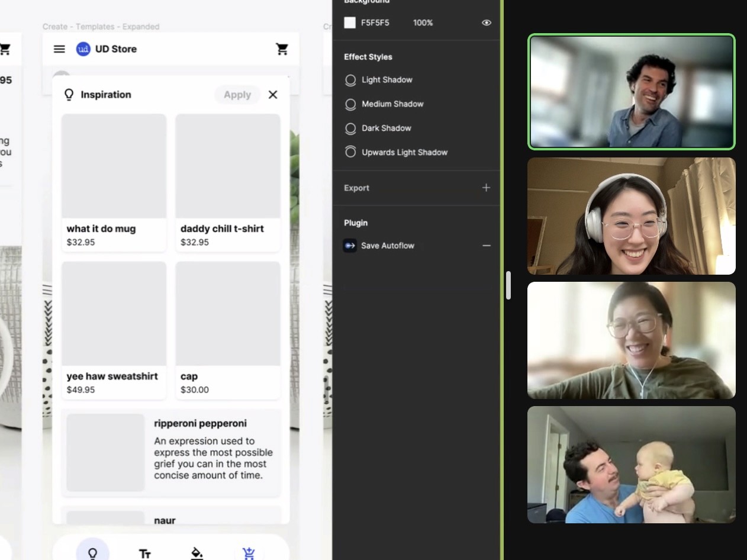Select the what it do mug image
Image resolution: width=747 pixels, height=560 pixels.
[114, 166]
